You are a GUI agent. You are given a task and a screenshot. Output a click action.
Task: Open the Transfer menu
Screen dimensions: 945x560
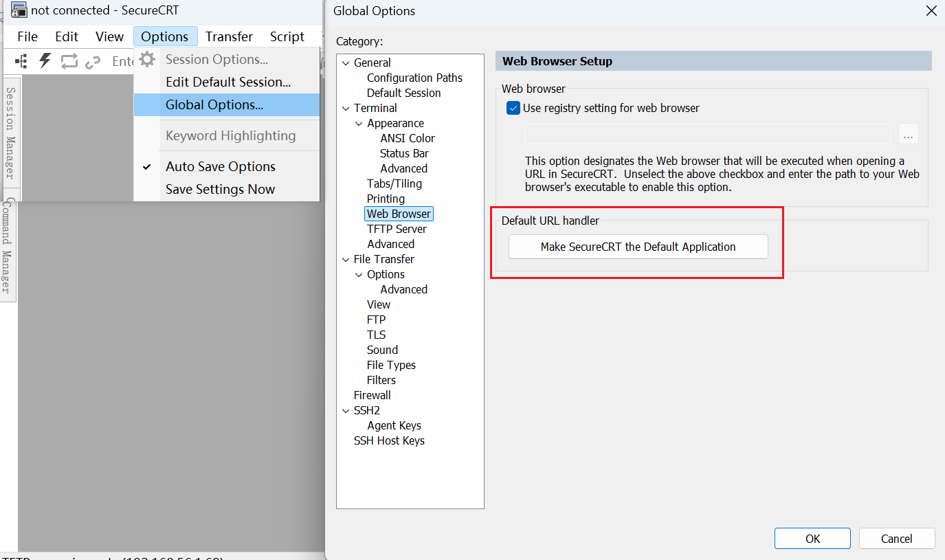click(x=229, y=36)
